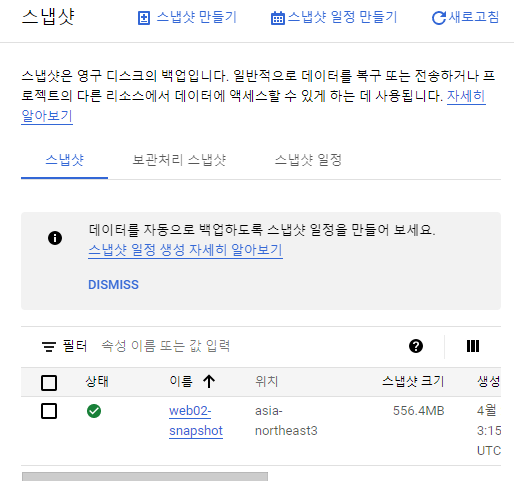Click the 새로고침 refresh icon

click(439, 18)
